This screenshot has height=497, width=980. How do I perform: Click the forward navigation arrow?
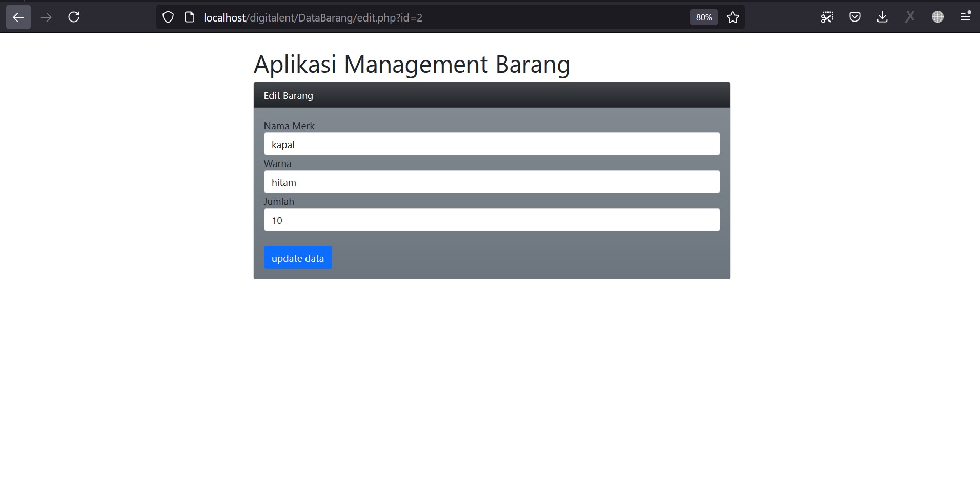coord(46,17)
